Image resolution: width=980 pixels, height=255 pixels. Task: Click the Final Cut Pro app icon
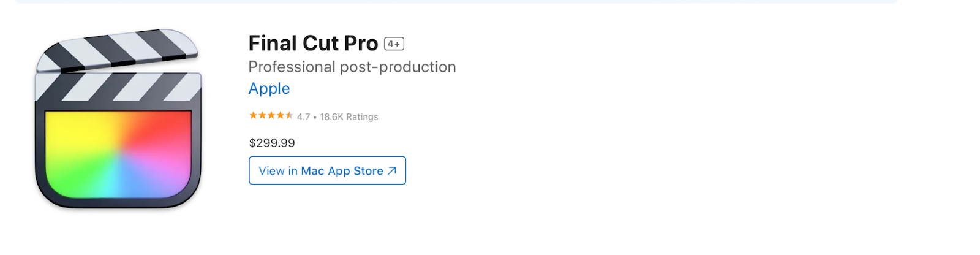tap(118, 118)
